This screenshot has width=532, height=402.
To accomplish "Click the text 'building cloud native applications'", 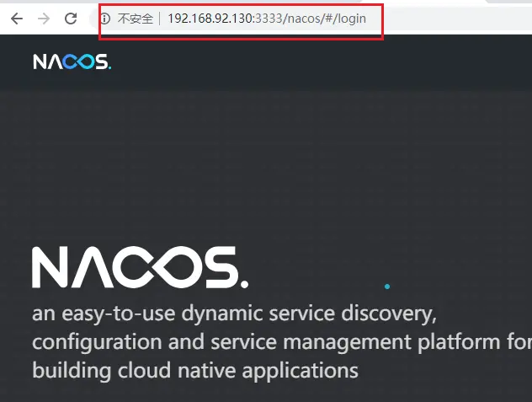I will tap(195, 371).
